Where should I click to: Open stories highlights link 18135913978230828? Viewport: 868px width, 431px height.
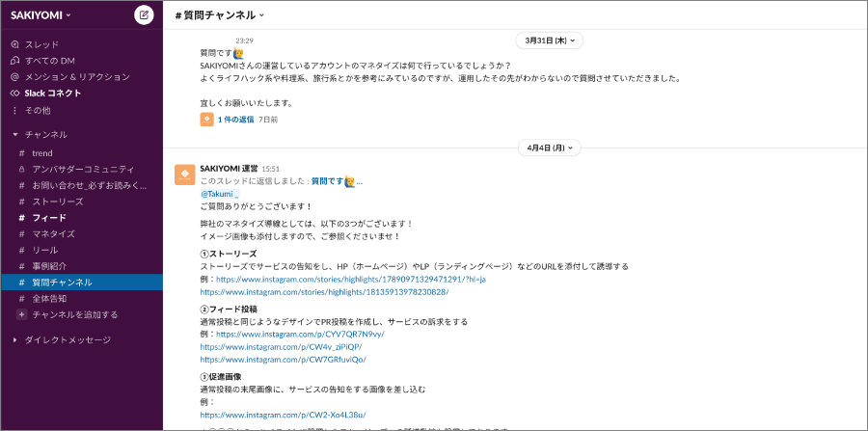coord(324,291)
